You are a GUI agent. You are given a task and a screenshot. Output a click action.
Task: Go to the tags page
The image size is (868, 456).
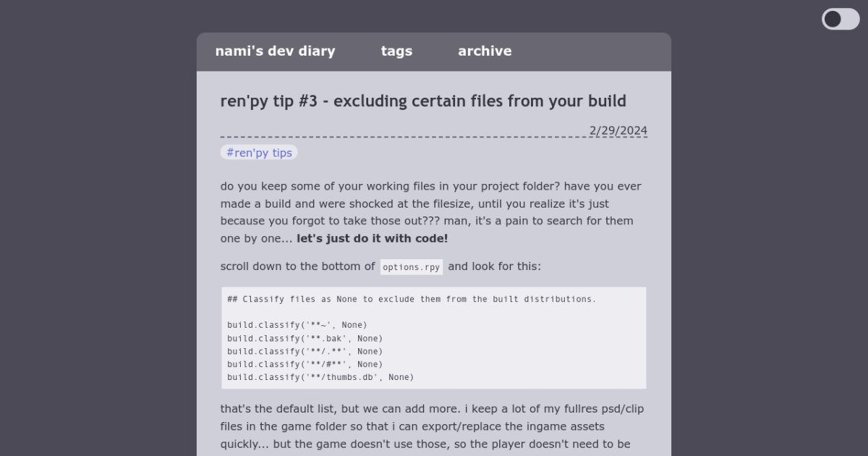point(396,51)
